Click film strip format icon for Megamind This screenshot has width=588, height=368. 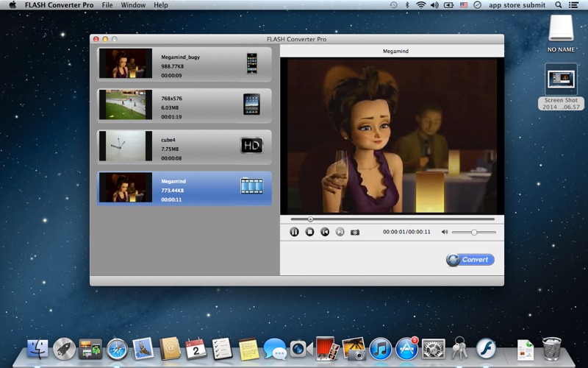(x=251, y=187)
